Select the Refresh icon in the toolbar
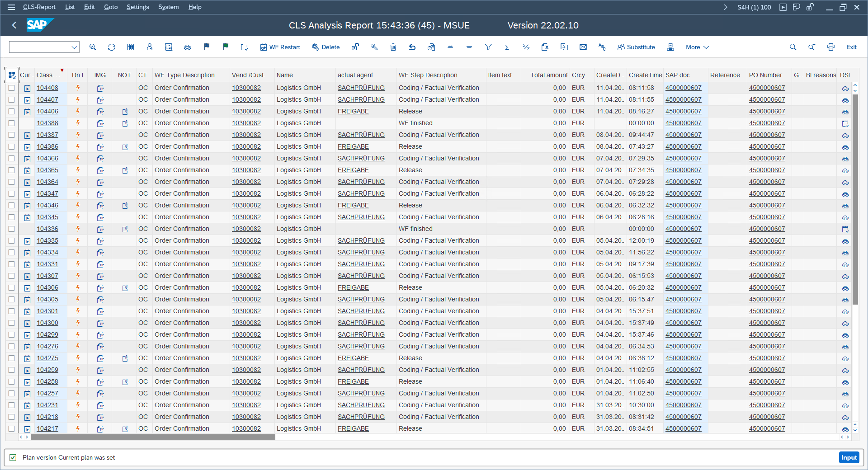This screenshot has width=868, height=470. point(112,47)
